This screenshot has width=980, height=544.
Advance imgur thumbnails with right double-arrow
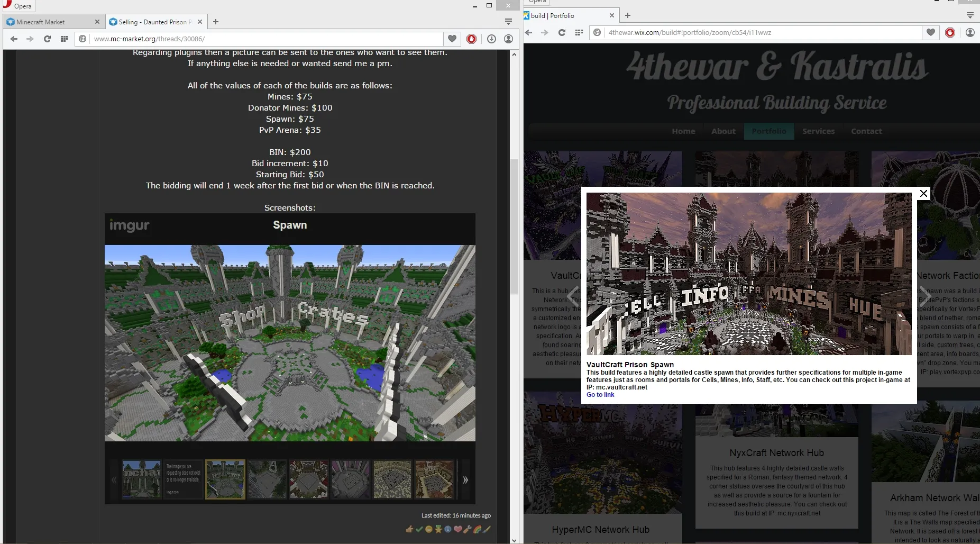click(465, 480)
